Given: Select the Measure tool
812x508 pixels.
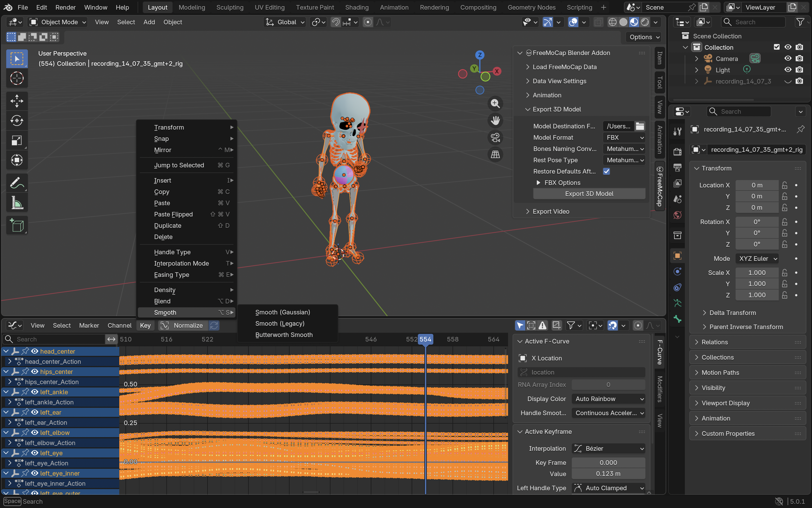Looking at the screenshot, I should pos(17,203).
